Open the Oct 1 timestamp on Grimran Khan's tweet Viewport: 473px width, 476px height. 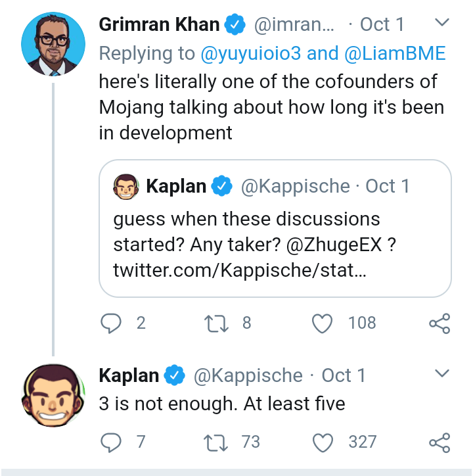pos(382,24)
